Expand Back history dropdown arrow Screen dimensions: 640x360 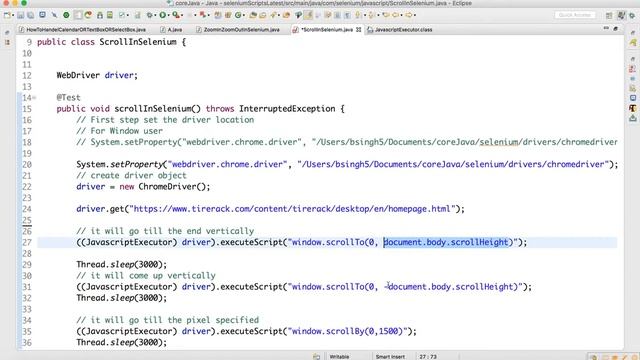[x=401, y=15]
